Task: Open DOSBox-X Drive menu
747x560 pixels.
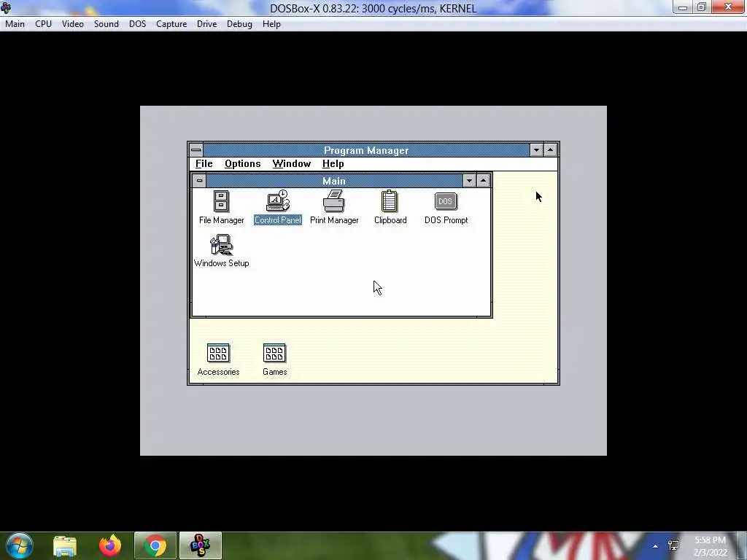Action: (206, 24)
